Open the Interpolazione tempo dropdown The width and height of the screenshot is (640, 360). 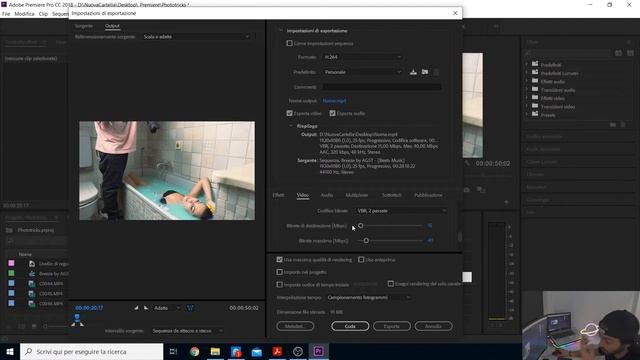coord(369,297)
